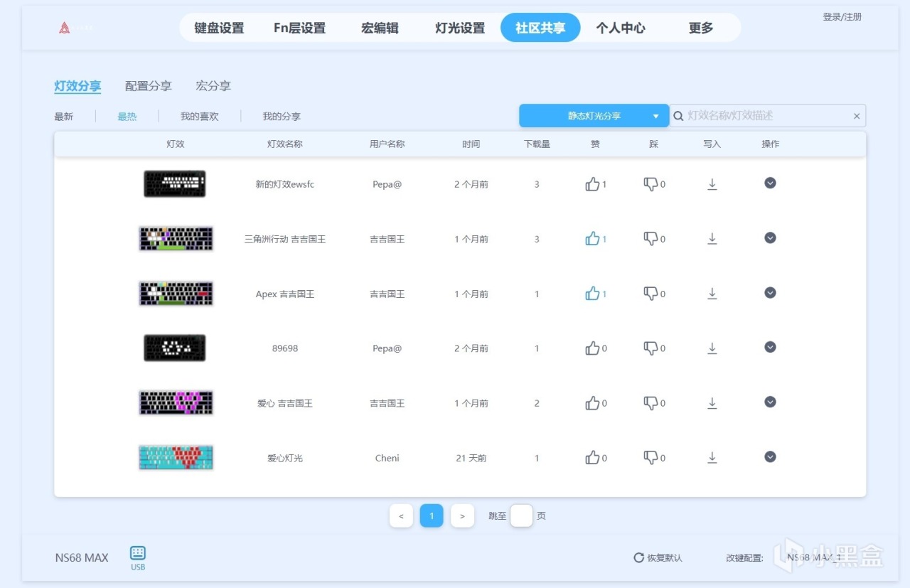The width and height of the screenshot is (910, 588).
Task: Filter by 最热 effects
Action: [127, 117]
